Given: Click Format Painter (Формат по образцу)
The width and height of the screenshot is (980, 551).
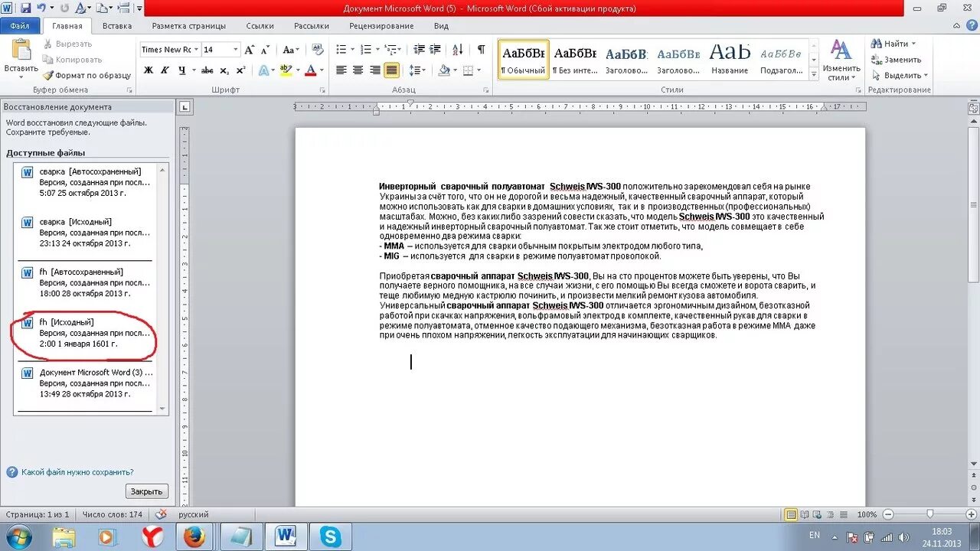Looking at the screenshot, I should [87, 76].
